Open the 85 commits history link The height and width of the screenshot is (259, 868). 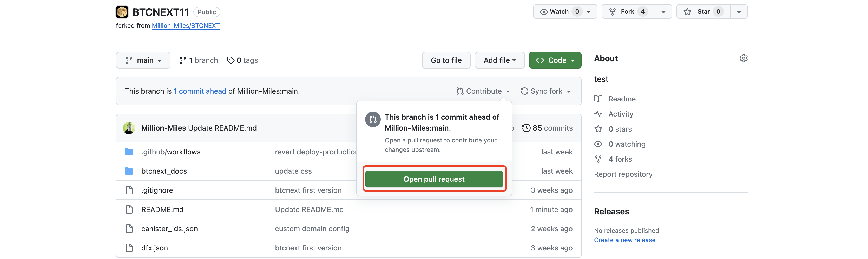547,128
